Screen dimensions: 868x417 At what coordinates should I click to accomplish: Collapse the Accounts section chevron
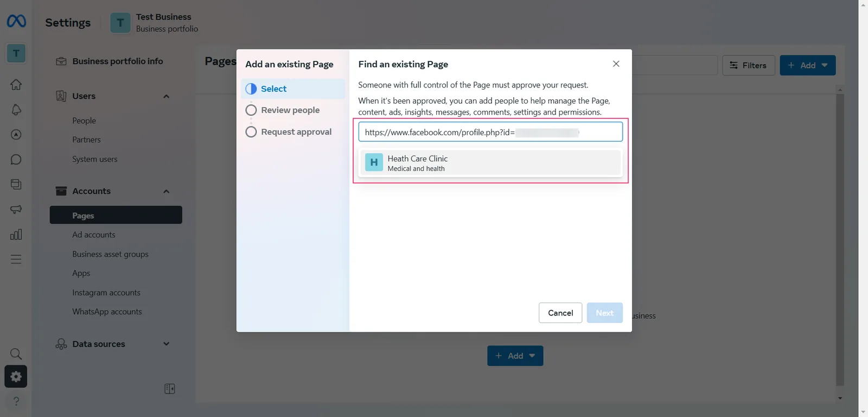(x=167, y=191)
